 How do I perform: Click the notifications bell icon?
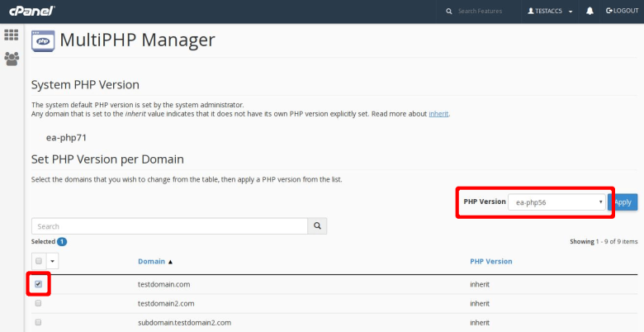point(590,11)
